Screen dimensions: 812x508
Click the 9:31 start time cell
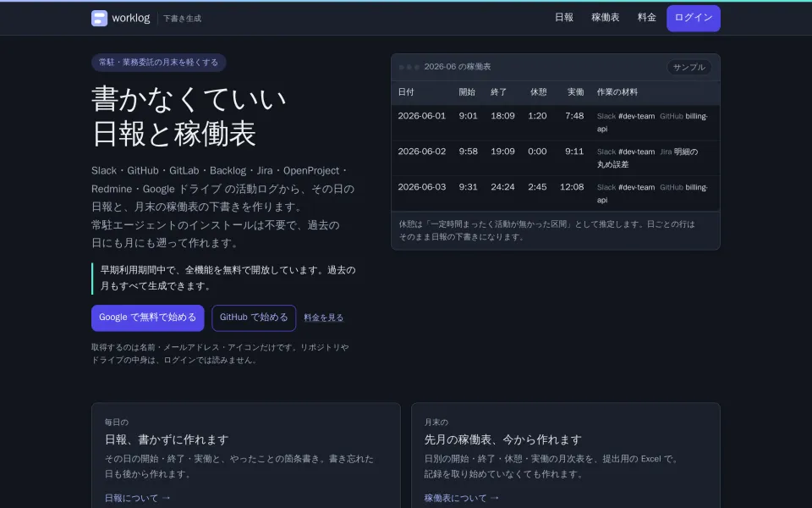click(468, 187)
